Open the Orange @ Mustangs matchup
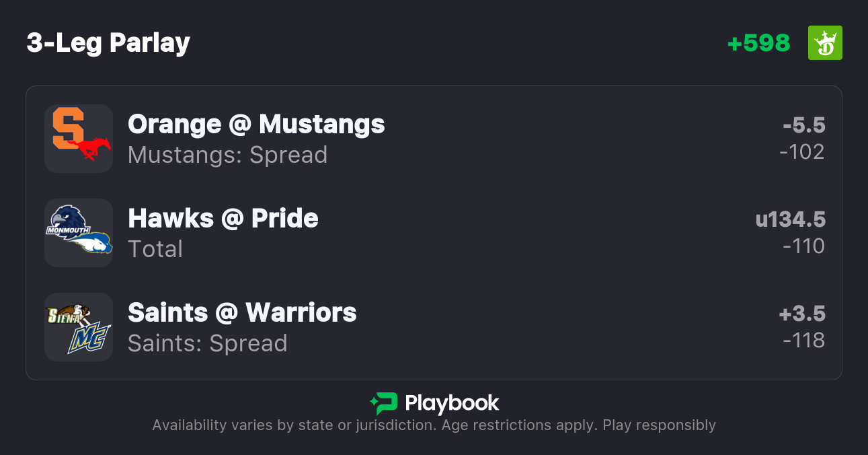 256,124
